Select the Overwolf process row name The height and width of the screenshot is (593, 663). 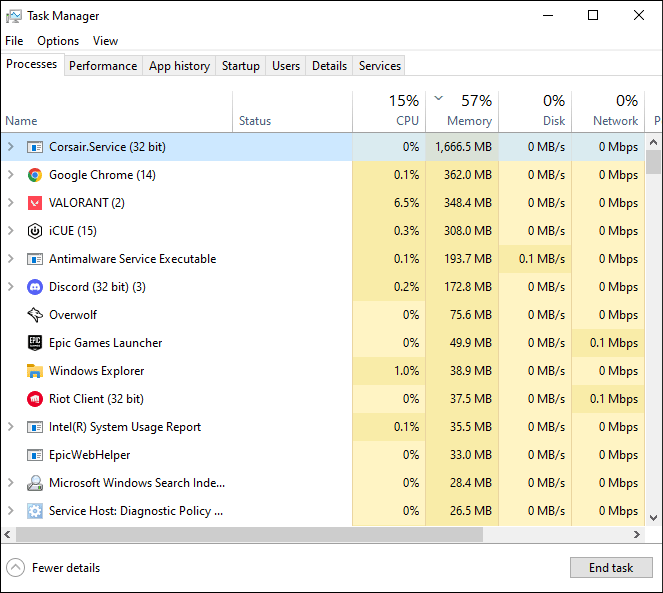[x=73, y=315]
